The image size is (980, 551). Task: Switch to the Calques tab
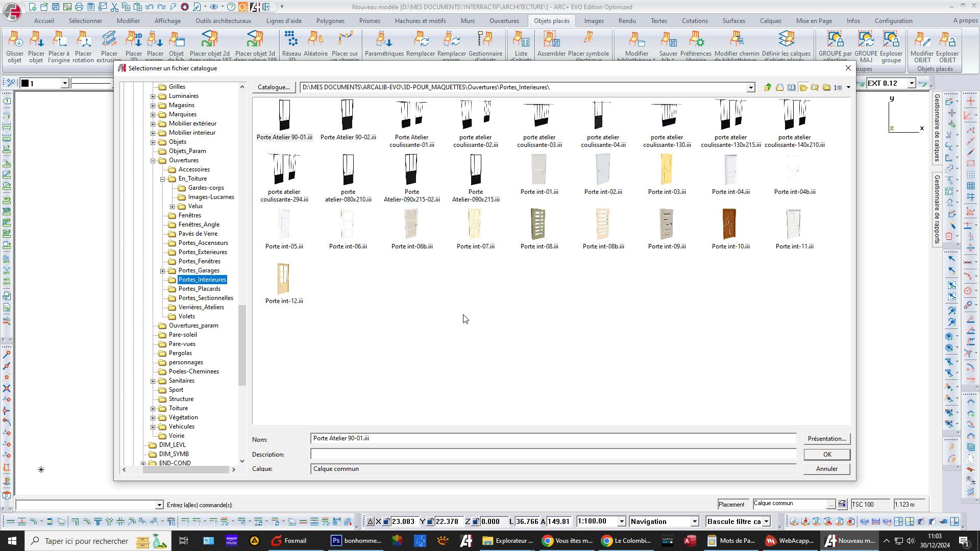coord(770,21)
